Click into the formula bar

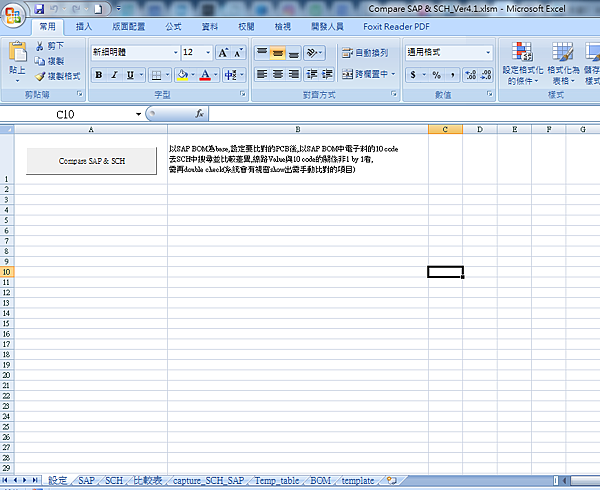point(404,114)
